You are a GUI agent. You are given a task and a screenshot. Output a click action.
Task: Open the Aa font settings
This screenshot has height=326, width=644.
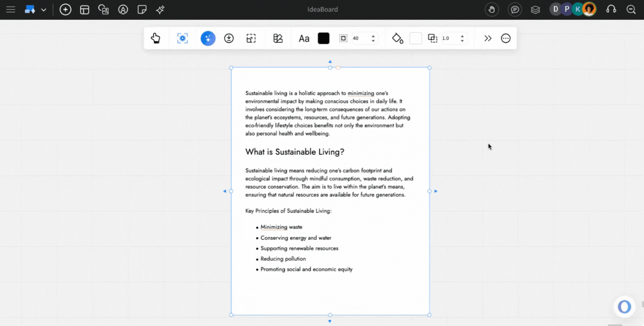pyautogui.click(x=304, y=39)
